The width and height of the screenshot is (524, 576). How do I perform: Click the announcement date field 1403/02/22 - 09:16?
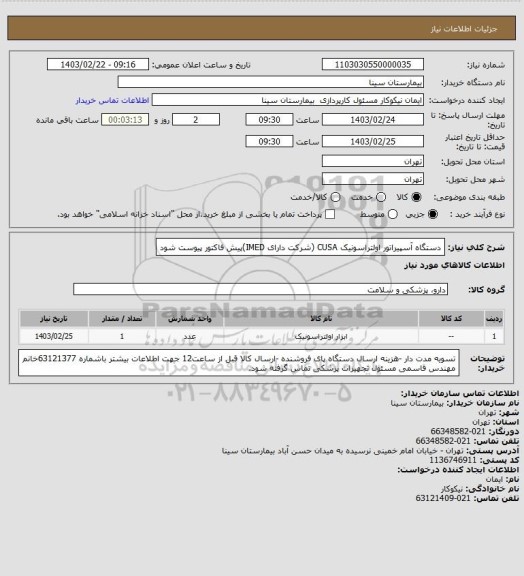point(98,64)
